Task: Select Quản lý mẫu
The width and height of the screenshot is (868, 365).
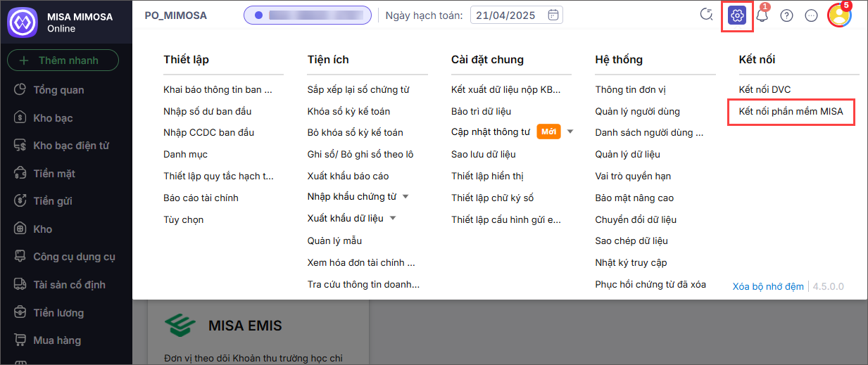Action: (x=334, y=241)
